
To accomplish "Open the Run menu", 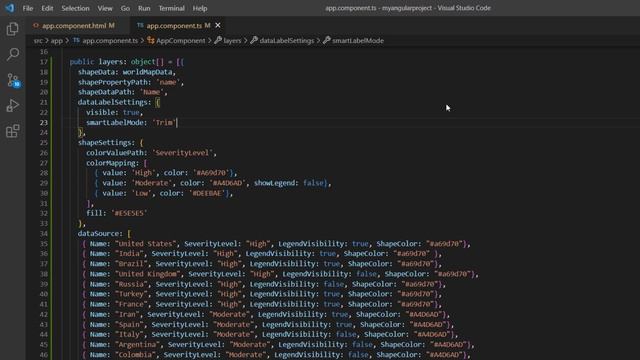I will click(144, 8).
